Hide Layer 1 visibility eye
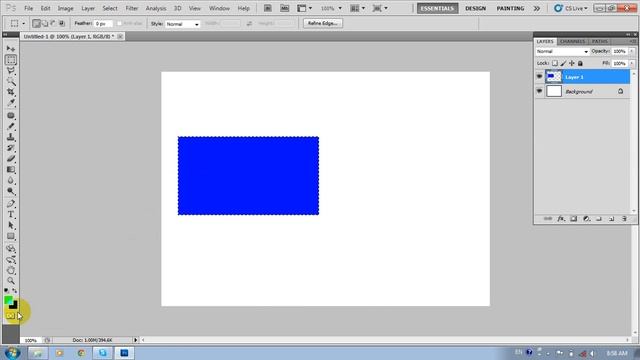Screen dimensions: 640x360 539,76
